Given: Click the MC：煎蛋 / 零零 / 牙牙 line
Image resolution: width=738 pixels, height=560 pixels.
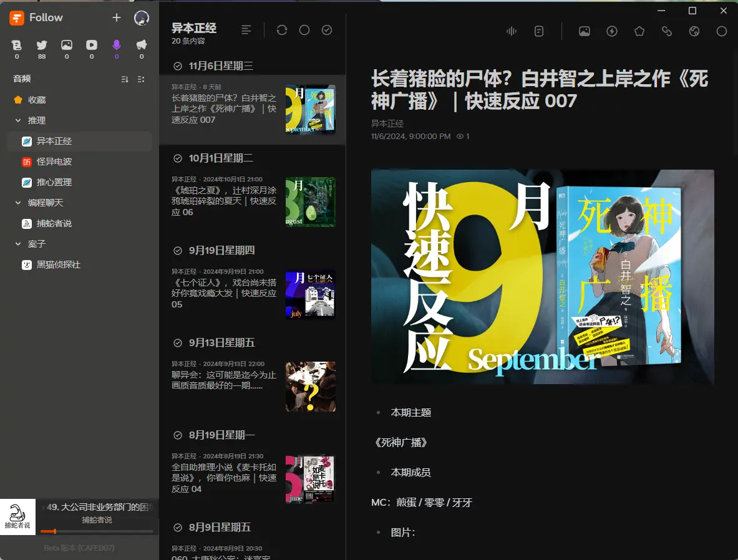Looking at the screenshot, I should pos(422,503).
